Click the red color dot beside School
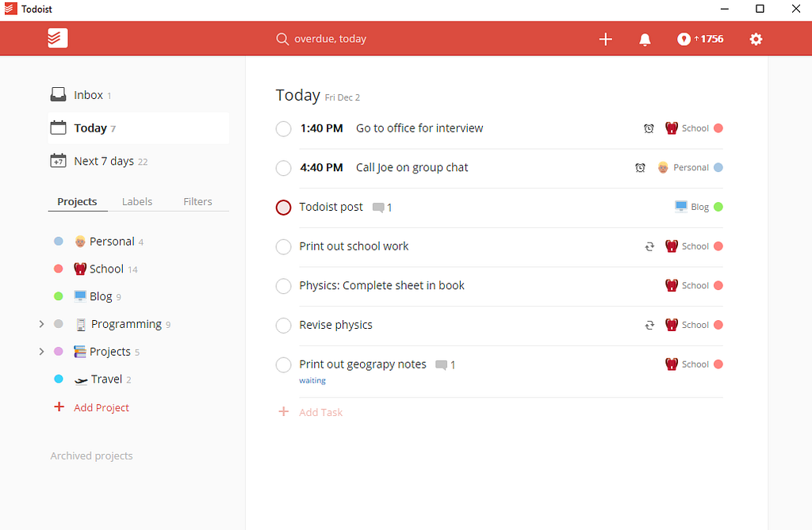 point(58,269)
